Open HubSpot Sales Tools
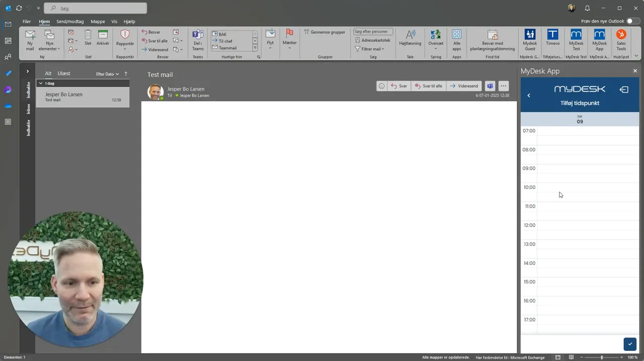The height and width of the screenshot is (361, 644). coord(621,40)
